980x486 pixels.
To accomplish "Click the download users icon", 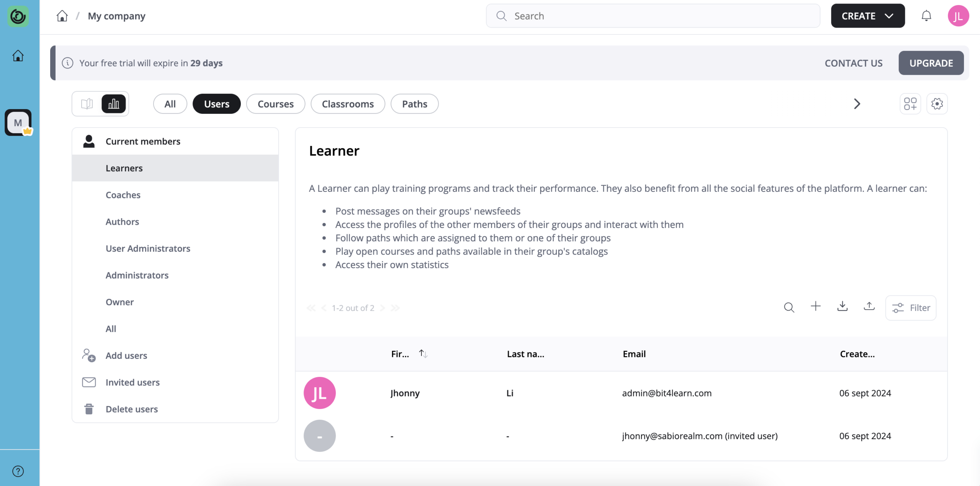I will (843, 307).
